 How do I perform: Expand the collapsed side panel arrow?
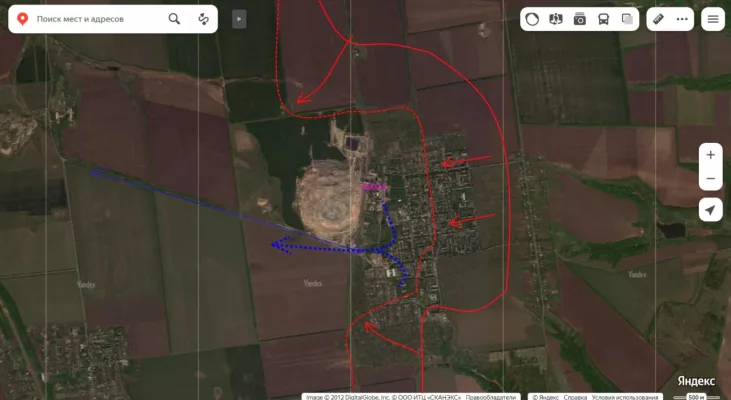tap(238, 19)
